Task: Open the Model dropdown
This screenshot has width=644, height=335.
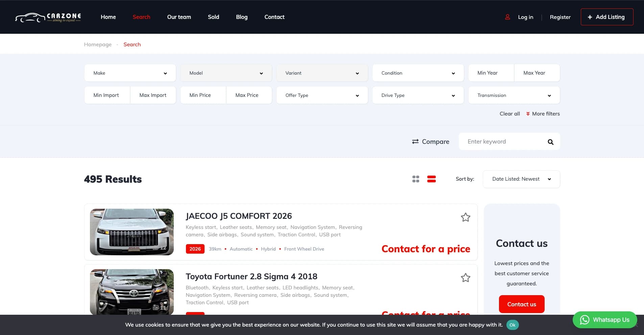Action: 226,73
